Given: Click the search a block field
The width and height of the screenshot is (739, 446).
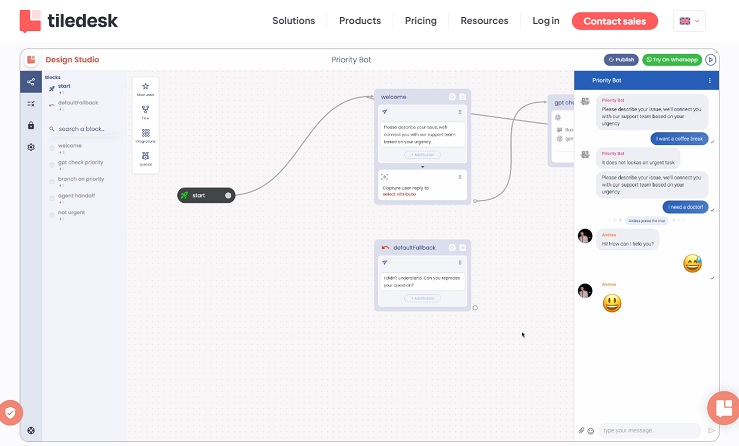Looking at the screenshot, I should pos(82,129).
